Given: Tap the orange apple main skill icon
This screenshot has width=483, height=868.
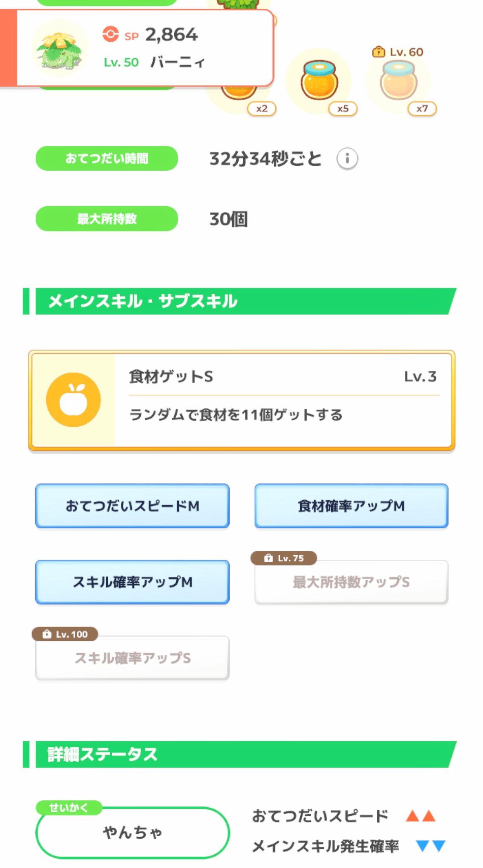Looking at the screenshot, I should 73,400.
